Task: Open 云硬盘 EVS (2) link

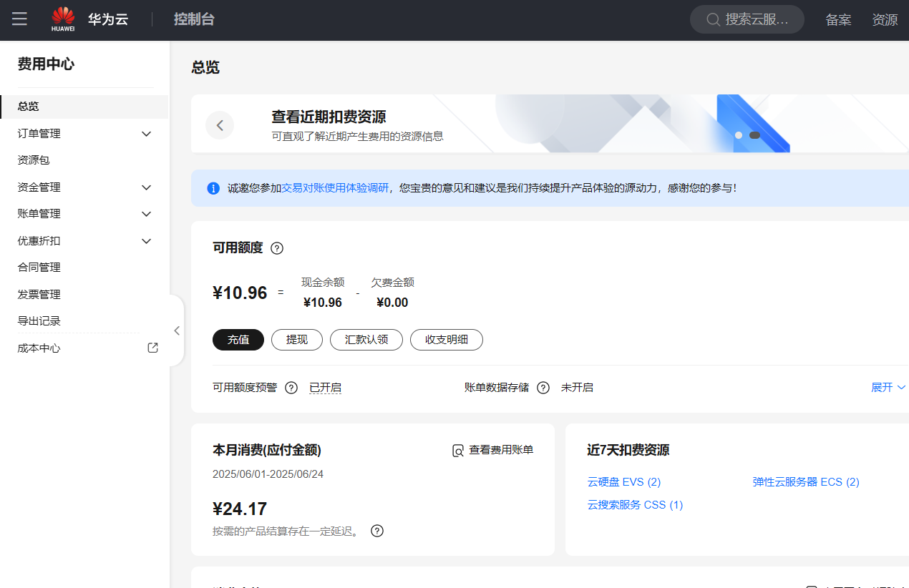Action: tap(624, 482)
